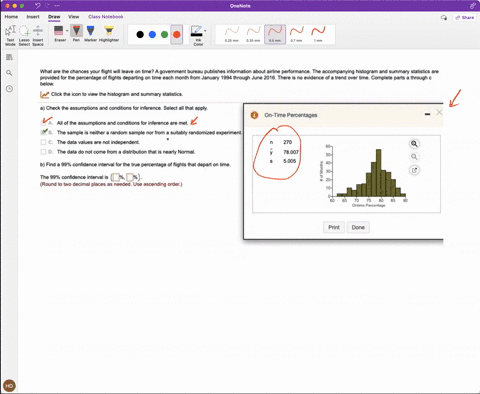This screenshot has width=480, height=394.
Task: Check option D not nearly Normal
Action: (43, 152)
